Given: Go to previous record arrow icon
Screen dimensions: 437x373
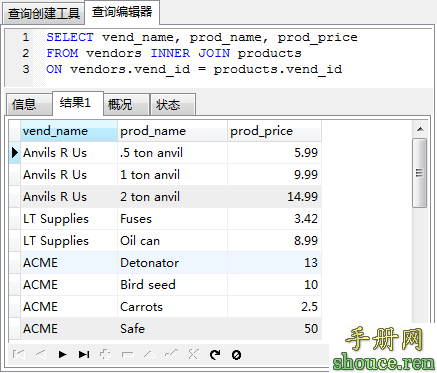Looking at the screenshot, I should point(40,354).
